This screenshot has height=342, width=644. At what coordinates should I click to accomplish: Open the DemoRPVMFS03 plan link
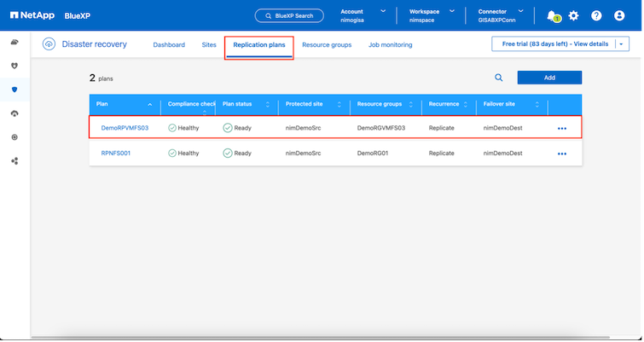[x=125, y=128]
